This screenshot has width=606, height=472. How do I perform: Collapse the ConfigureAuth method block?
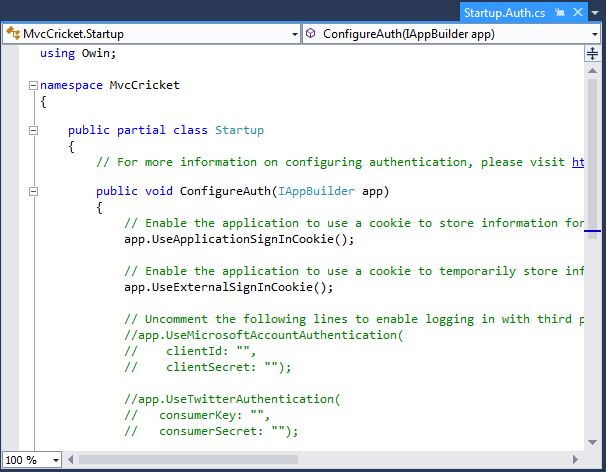pos(34,191)
